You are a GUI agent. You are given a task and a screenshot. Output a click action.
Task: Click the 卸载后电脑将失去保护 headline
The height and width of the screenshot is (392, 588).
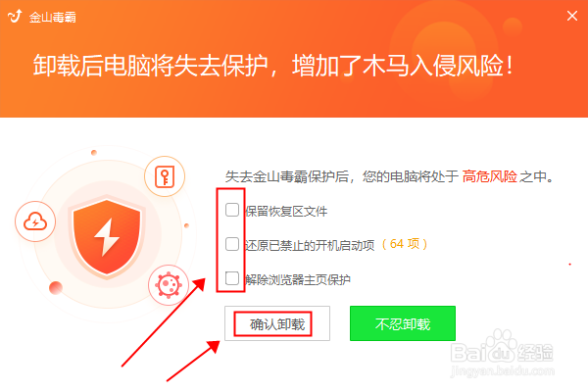coord(150,66)
